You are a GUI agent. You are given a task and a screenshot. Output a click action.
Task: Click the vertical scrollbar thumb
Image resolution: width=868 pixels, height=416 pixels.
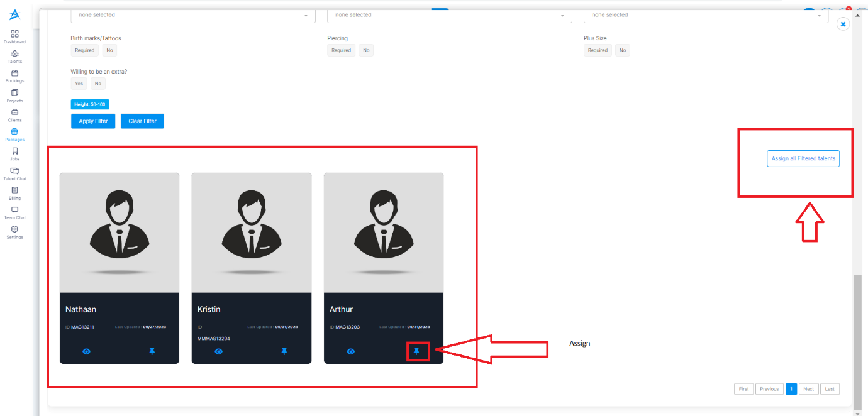point(857,342)
